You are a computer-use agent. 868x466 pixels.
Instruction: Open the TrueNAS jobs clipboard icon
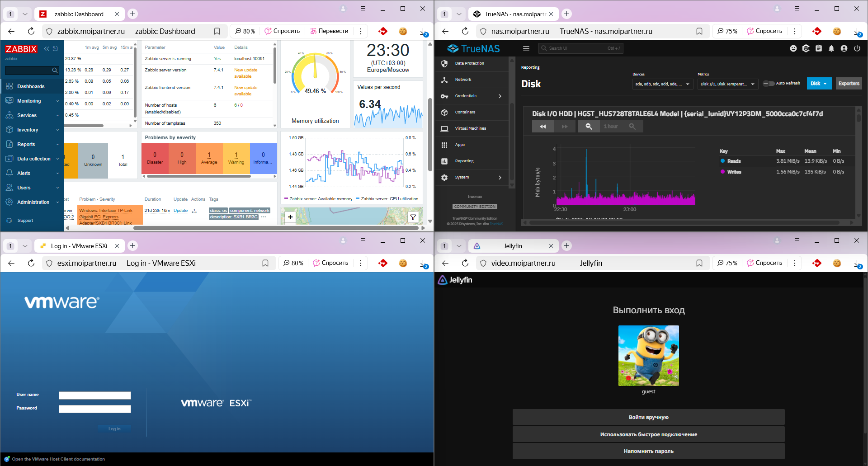pos(818,48)
